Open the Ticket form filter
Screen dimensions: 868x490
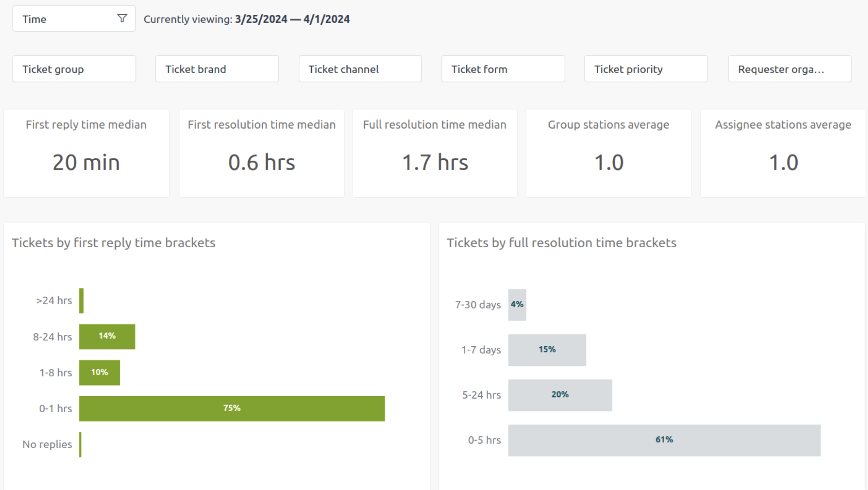[x=504, y=69]
